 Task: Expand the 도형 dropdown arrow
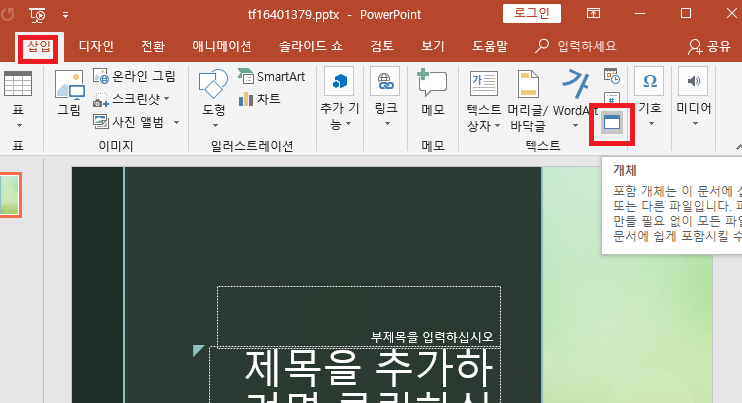coord(215,125)
